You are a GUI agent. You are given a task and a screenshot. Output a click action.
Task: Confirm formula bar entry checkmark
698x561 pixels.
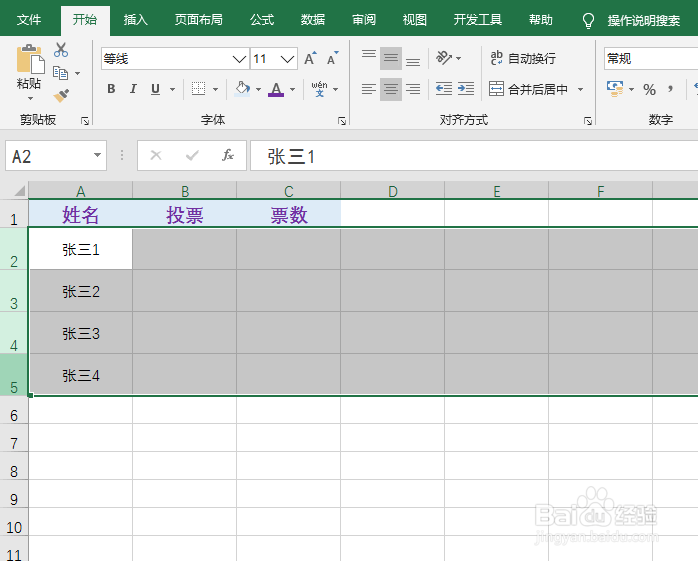click(x=192, y=155)
